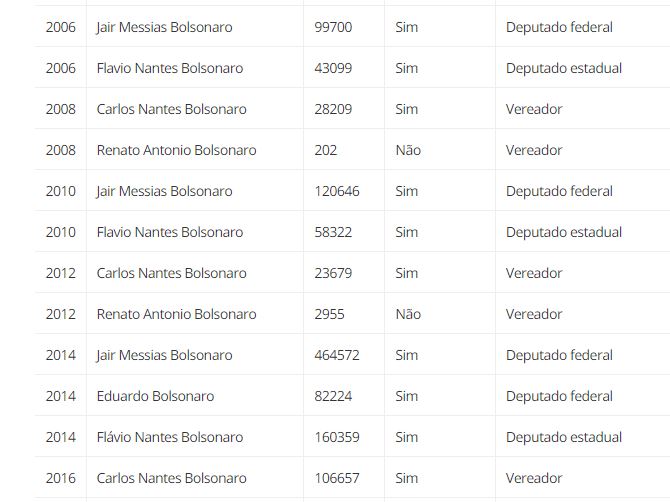Click Deputado federal in Eduardo Bolsonaro row
The height and width of the screenshot is (502, 670).
click(x=559, y=396)
